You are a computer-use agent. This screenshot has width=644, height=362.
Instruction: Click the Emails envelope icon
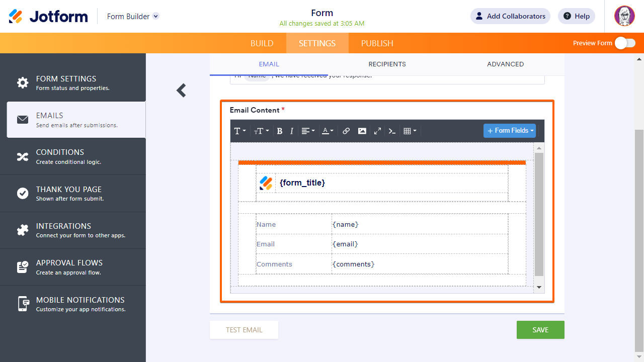pyautogui.click(x=23, y=120)
